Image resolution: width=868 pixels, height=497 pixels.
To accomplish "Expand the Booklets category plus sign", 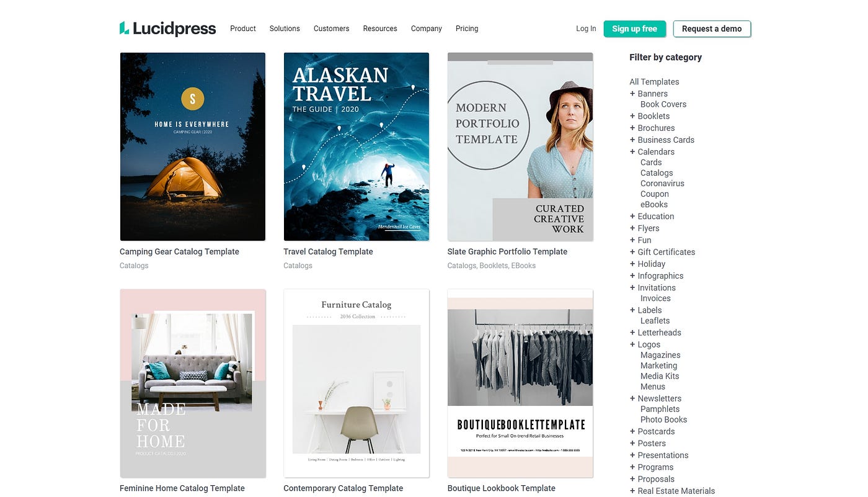I will point(632,116).
